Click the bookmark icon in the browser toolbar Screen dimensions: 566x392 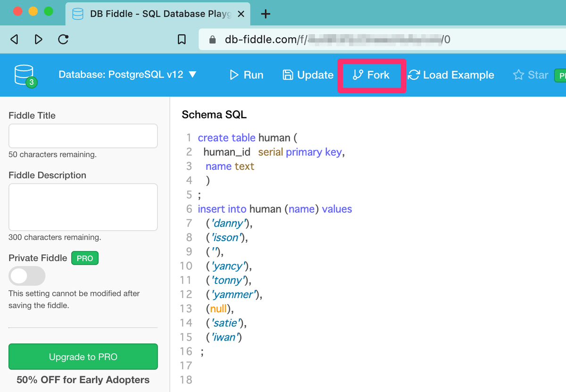(183, 40)
